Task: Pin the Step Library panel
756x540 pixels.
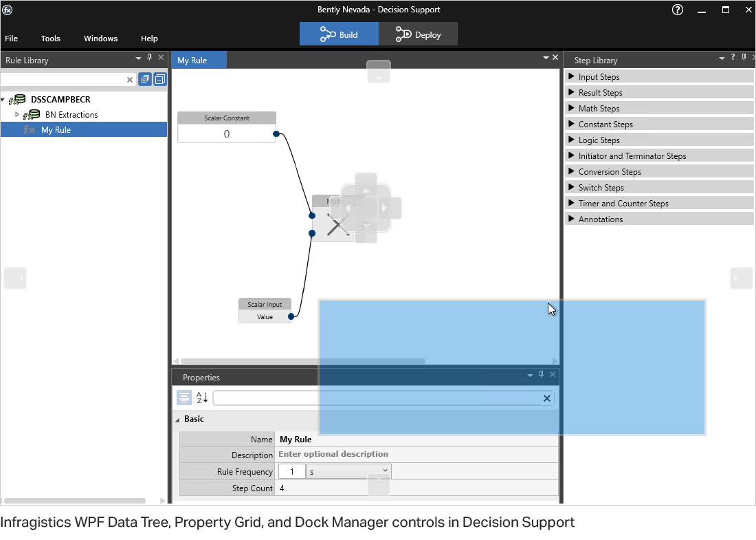Action: point(744,57)
